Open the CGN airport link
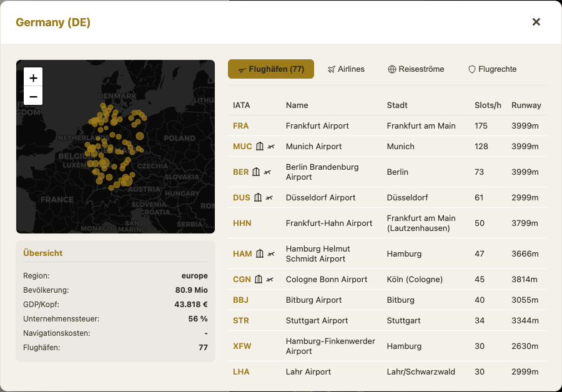This screenshot has width=562, height=392. (242, 279)
